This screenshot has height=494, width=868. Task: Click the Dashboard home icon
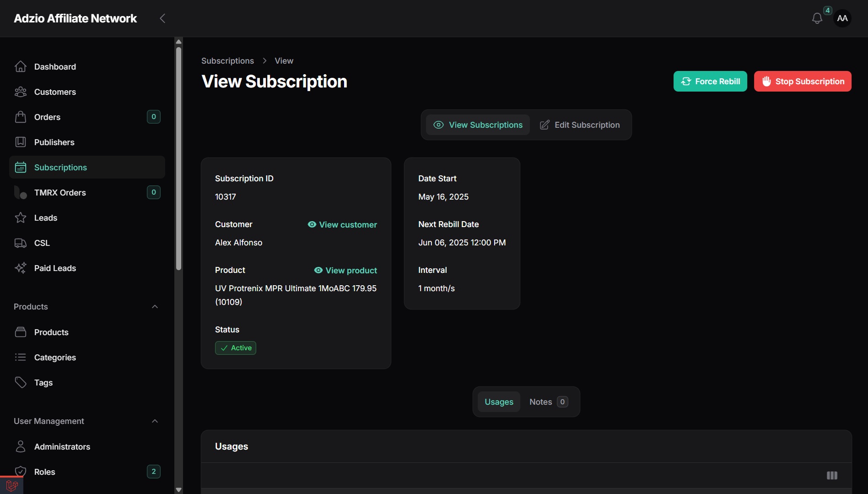click(21, 66)
